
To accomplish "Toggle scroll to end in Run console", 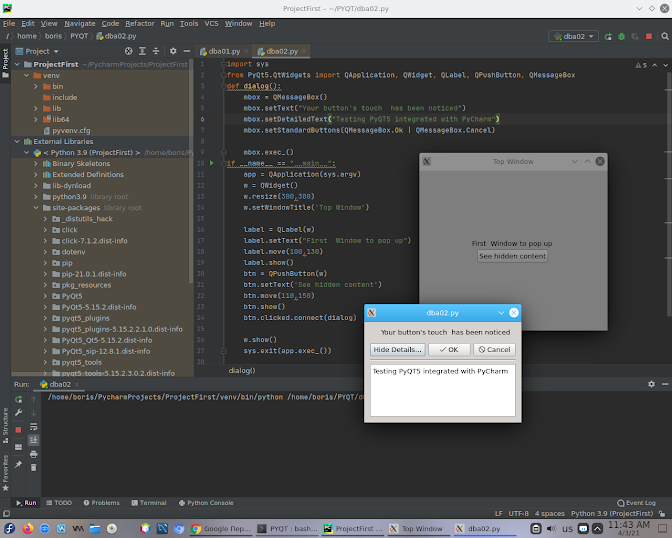I will [x=34, y=440].
